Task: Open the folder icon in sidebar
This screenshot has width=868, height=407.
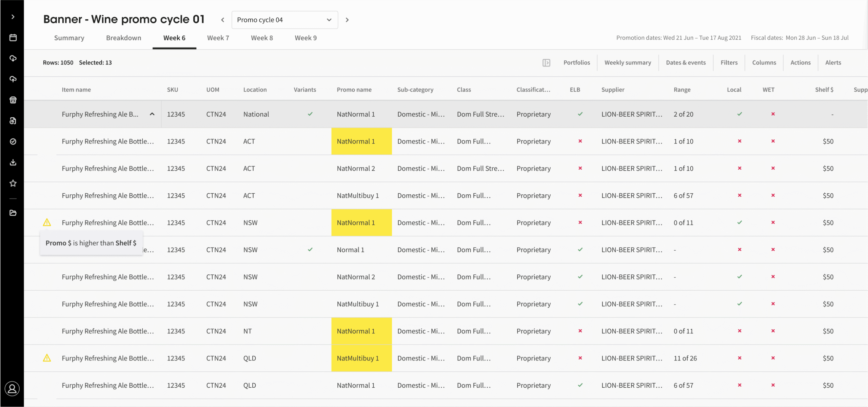Action: pos(13,213)
